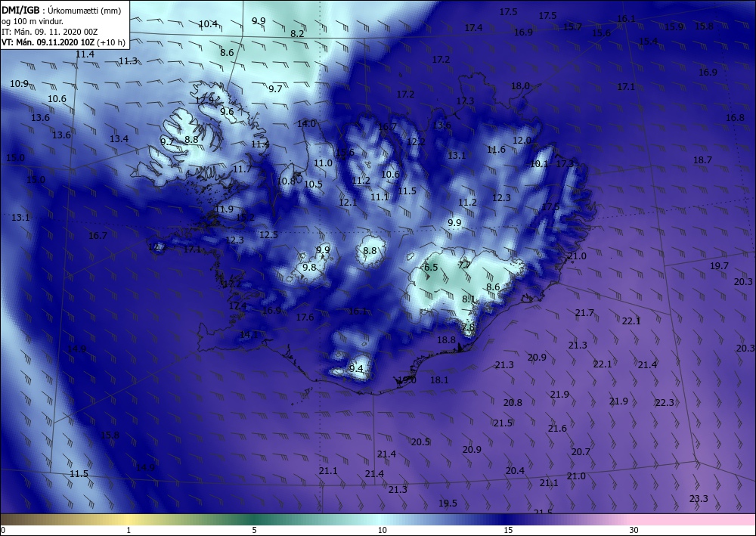Click the value 11.3 on the map

pyautogui.click(x=128, y=61)
